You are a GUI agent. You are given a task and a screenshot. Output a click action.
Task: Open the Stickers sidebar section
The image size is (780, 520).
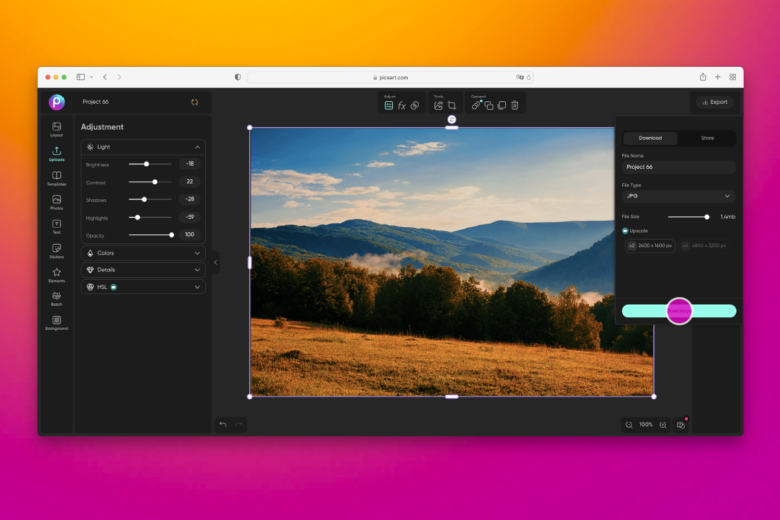[57, 251]
